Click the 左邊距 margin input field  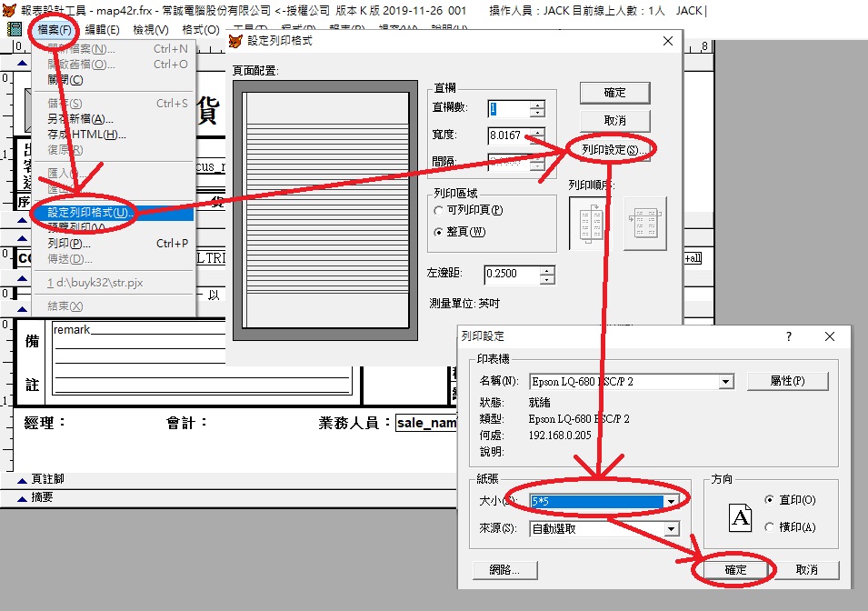pyautogui.click(x=512, y=274)
